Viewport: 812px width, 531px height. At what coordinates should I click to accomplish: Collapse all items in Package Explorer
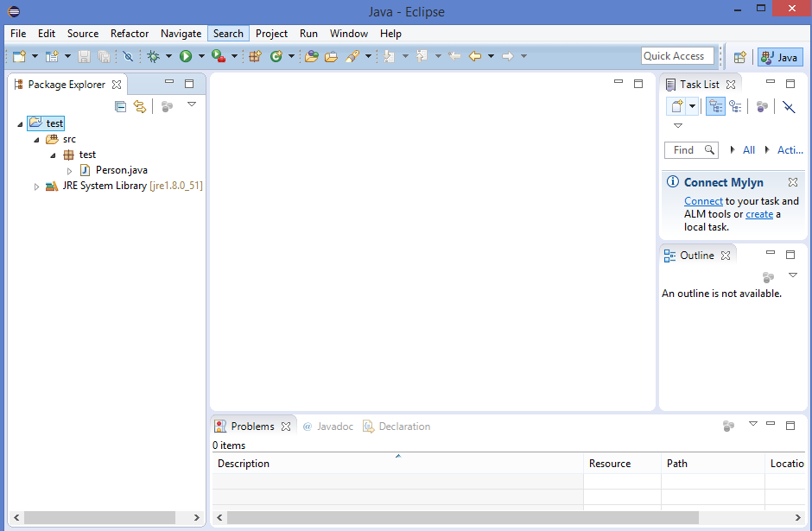(x=120, y=106)
